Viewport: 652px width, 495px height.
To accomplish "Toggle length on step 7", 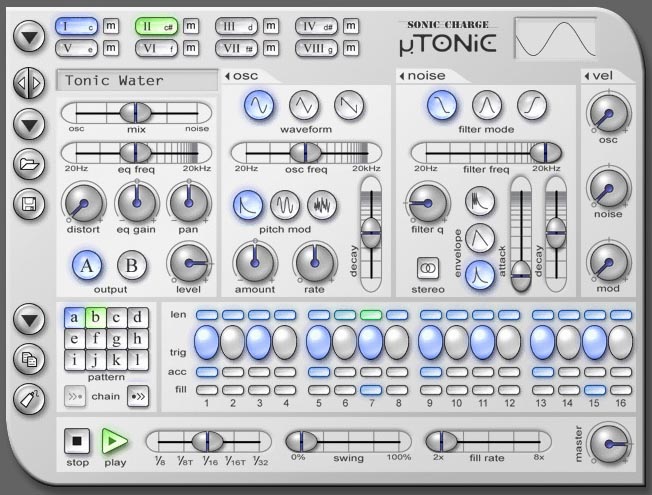I will [x=371, y=315].
